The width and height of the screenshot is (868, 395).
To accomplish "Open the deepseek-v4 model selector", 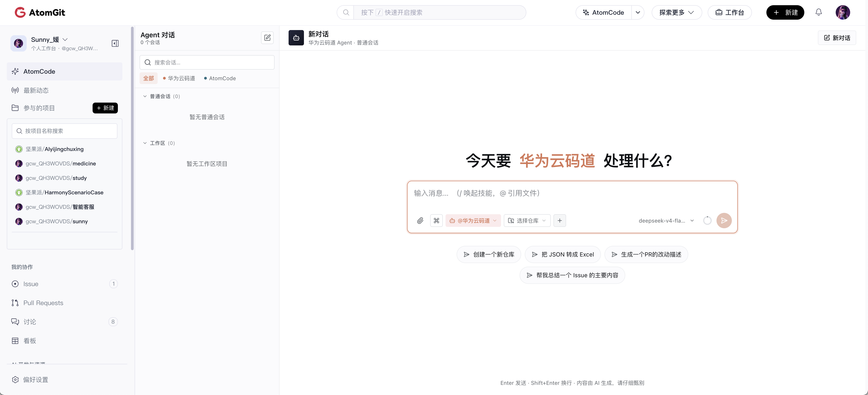I will (666, 221).
